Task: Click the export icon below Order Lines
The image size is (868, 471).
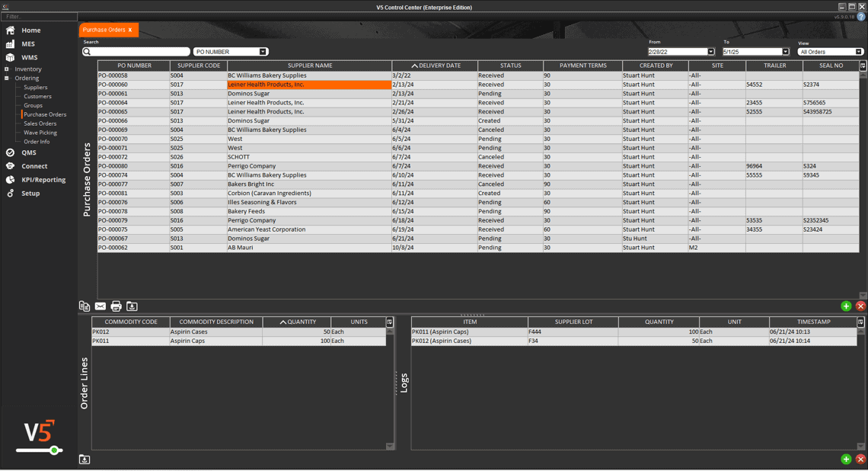Action: point(85,460)
